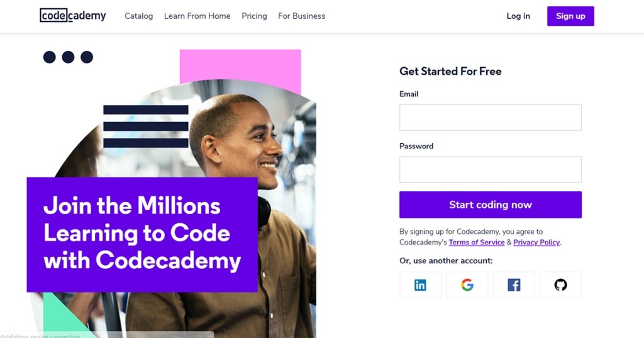Sign up with GitHub icon
The width and height of the screenshot is (644, 338).
coord(560,285)
